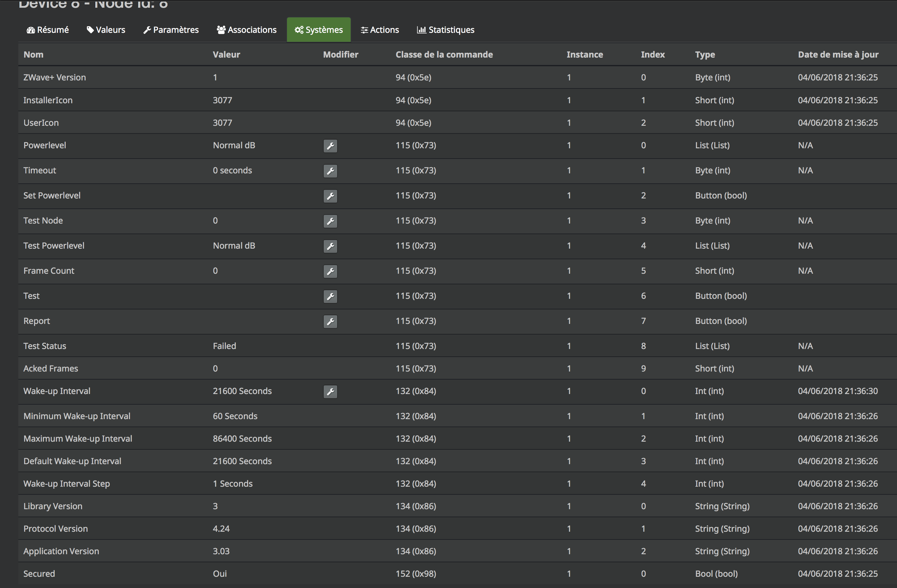Click the Type column header

[x=705, y=55]
